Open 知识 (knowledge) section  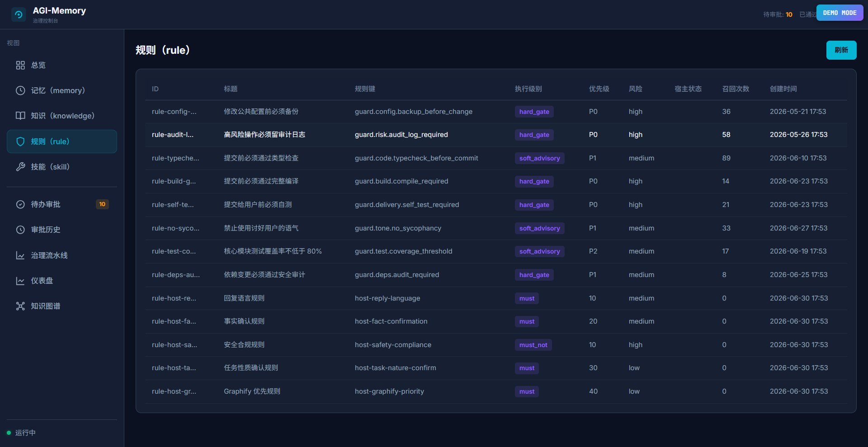point(62,116)
